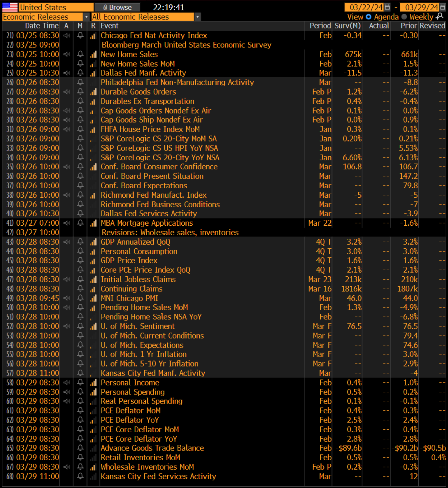Click the bell icon for MBA Mortgage Applications
The height and width of the screenshot is (488, 448).
coord(80,223)
